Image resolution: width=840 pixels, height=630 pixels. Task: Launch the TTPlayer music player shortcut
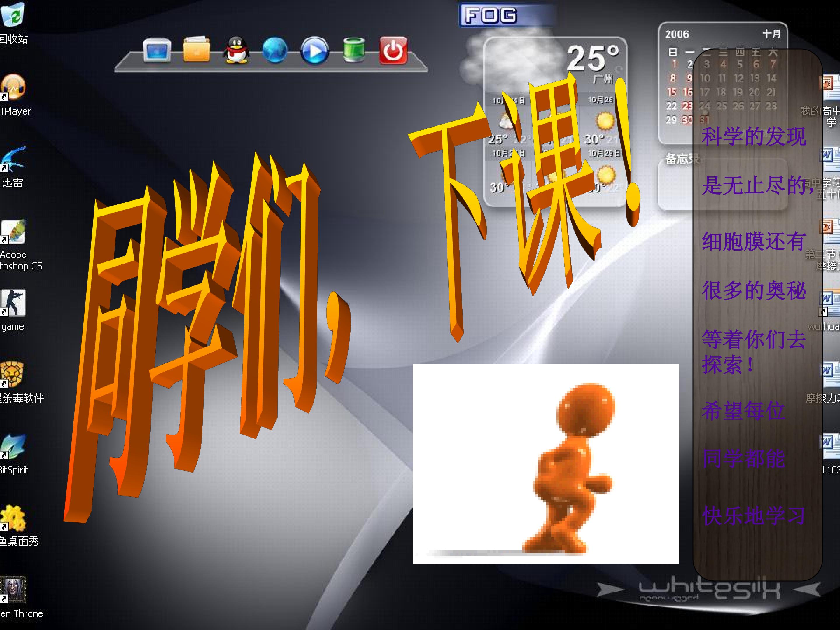[x=13, y=87]
